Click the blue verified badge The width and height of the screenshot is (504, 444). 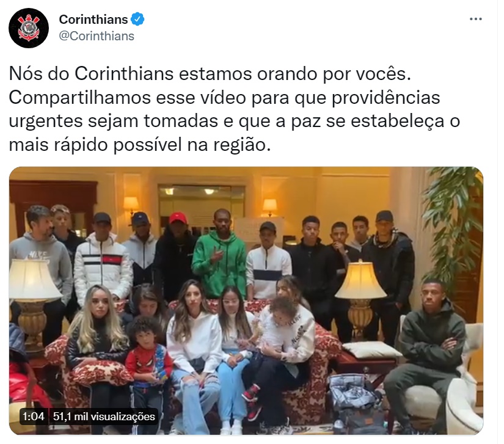click(x=137, y=20)
